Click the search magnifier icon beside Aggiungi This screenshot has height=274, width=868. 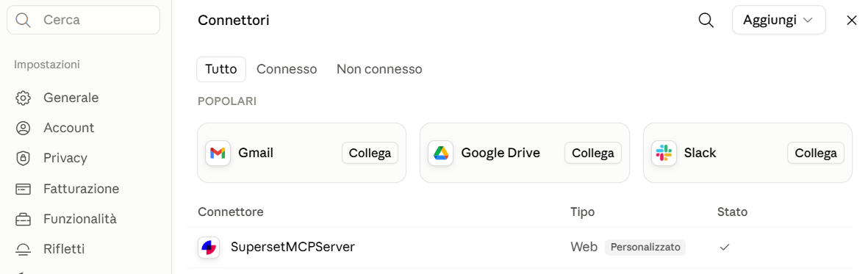tap(706, 21)
